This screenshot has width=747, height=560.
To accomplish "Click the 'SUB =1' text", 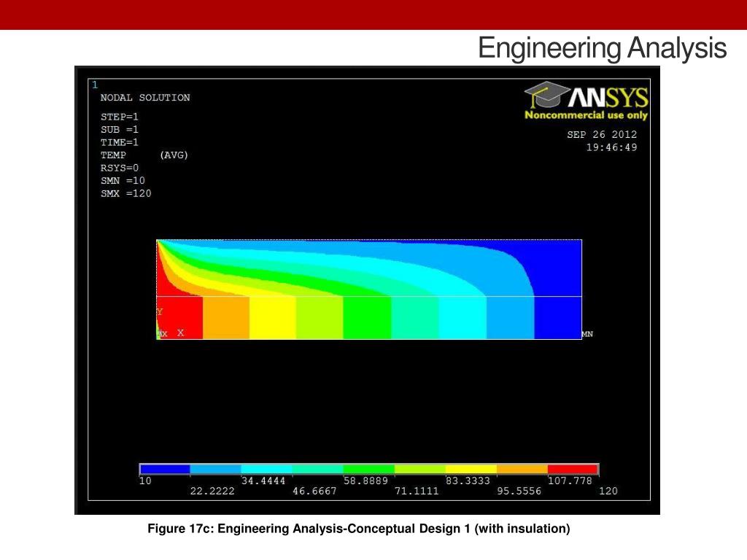I will click(119, 130).
